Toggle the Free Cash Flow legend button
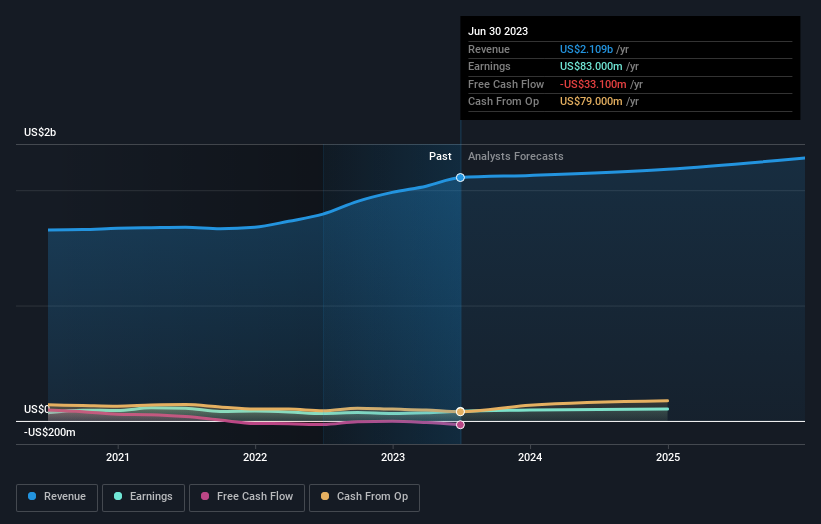The image size is (821, 524). [247, 497]
